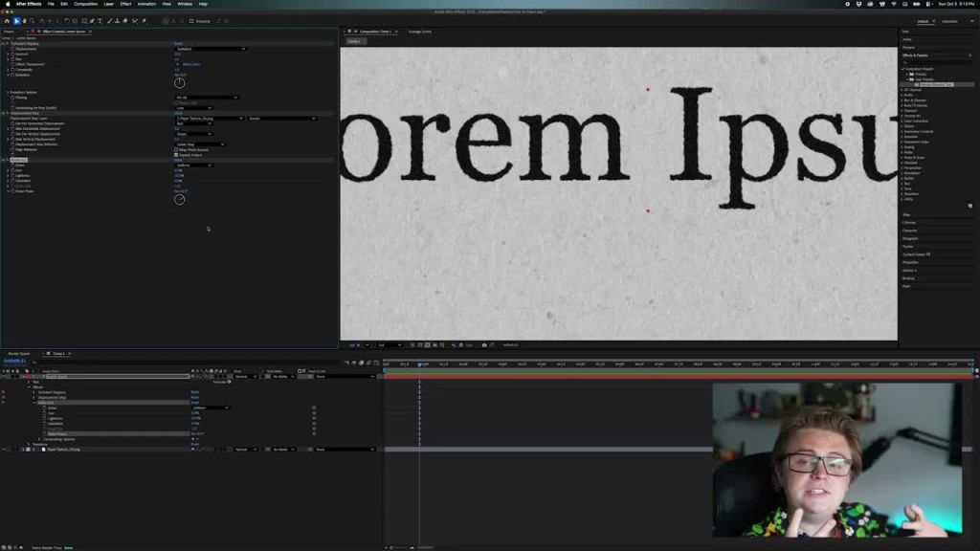Select the Roto Brush tool
The height and width of the screenshot is (551, 980).
coord(135,21)
